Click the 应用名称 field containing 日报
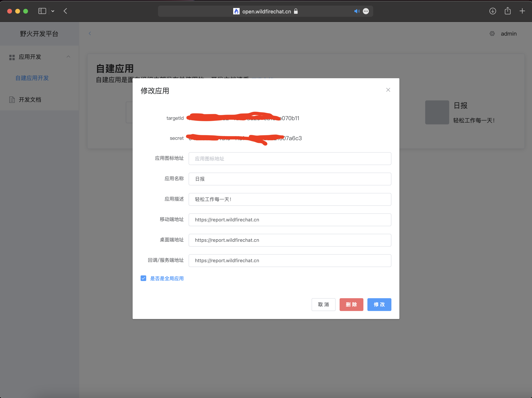532x398 pixels. pyautogui.click(x=290, y=179)
